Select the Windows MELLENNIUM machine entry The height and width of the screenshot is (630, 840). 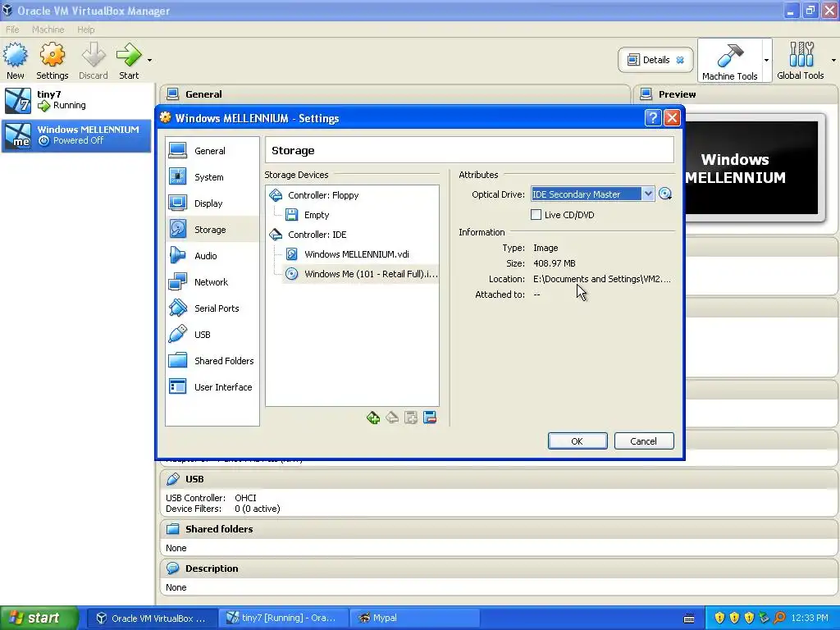coord(76,135)
